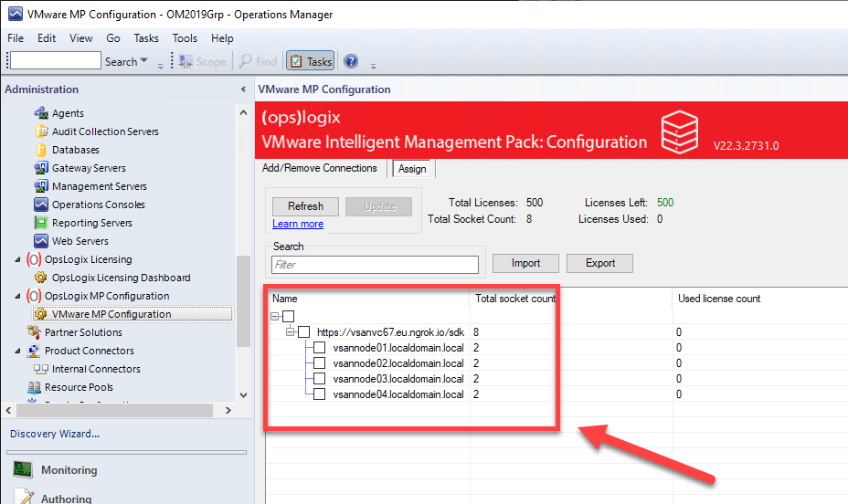
Task: Collapse the root tree node
Action: pos(275,316)
